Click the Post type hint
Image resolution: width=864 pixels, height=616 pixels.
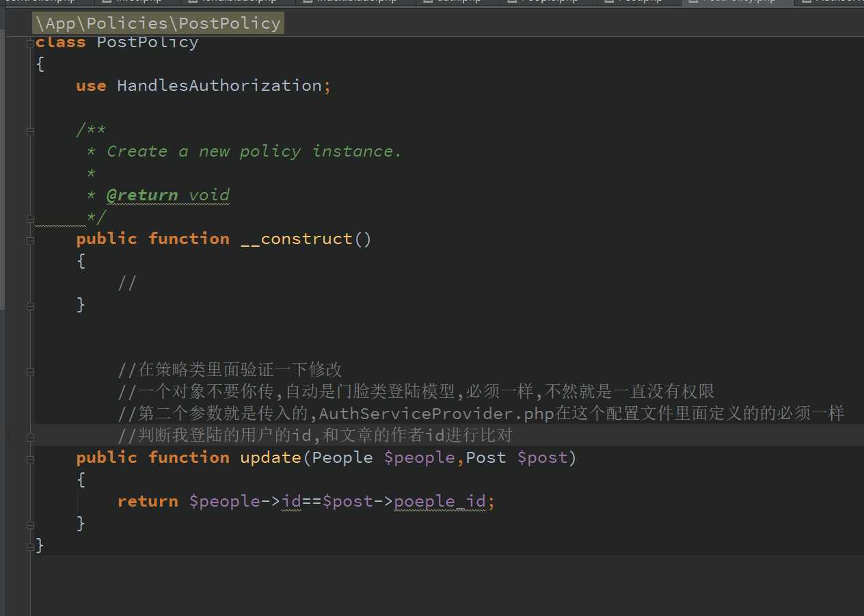(x=486, y=457)
